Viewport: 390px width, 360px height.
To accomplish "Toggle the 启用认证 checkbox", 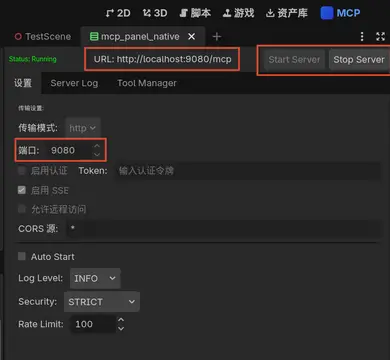I will pos(22,171).
